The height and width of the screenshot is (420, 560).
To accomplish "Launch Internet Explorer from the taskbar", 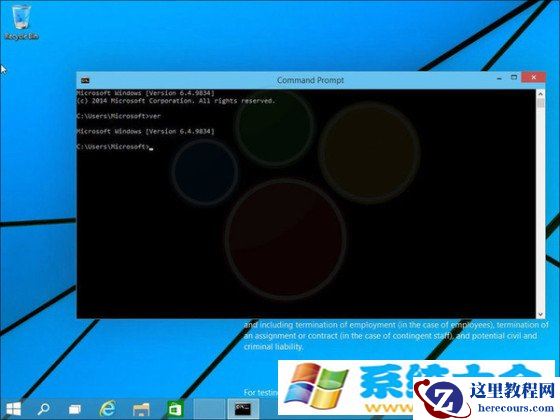I will click(x=107, y=409).
